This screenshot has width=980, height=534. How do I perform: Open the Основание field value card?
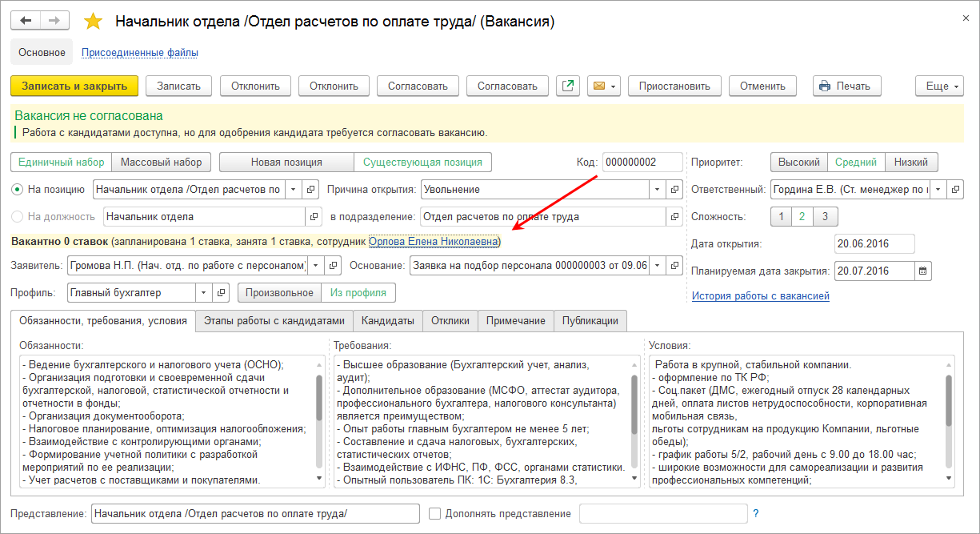click(x=675, y=265)
